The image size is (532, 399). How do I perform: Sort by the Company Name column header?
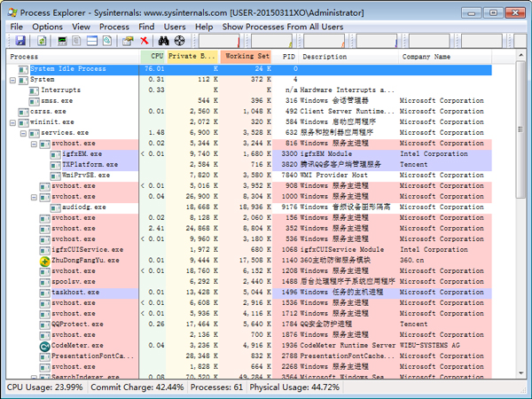[x=445, y=57]
